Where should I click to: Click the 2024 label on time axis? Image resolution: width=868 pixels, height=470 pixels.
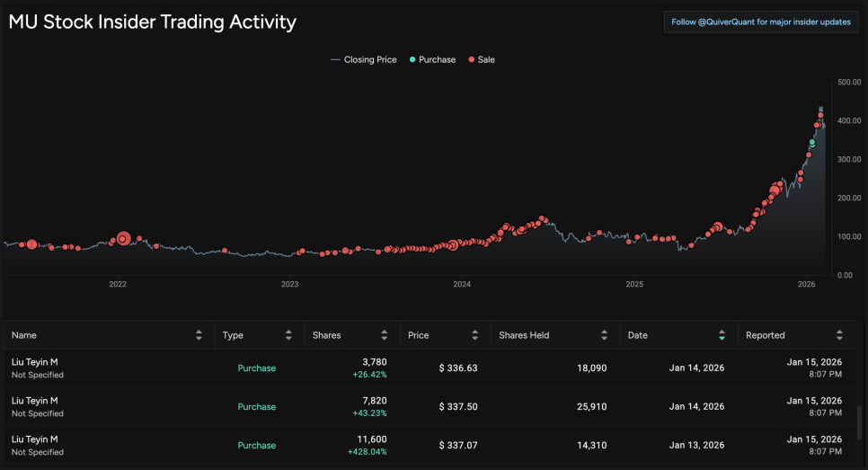click(x=462, y=284)
